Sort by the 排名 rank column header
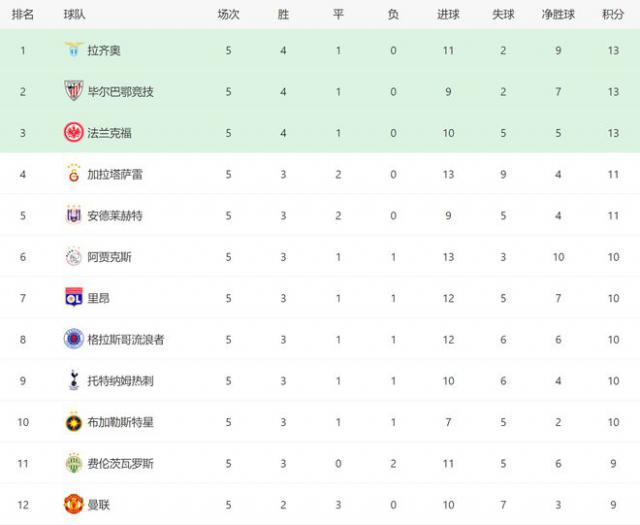This screenshot has width=640, height=525. tap(22, 15)
